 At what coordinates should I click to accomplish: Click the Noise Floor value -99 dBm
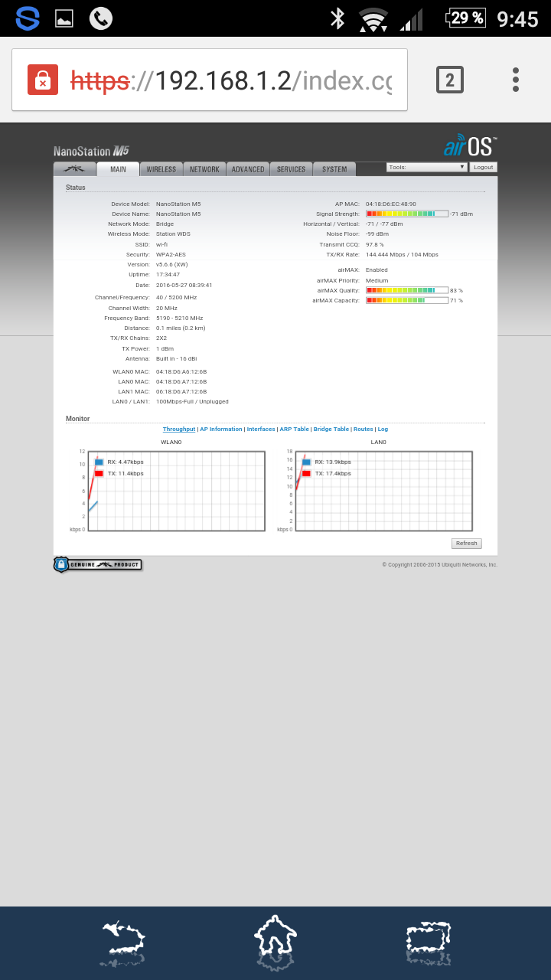(377, 234)
